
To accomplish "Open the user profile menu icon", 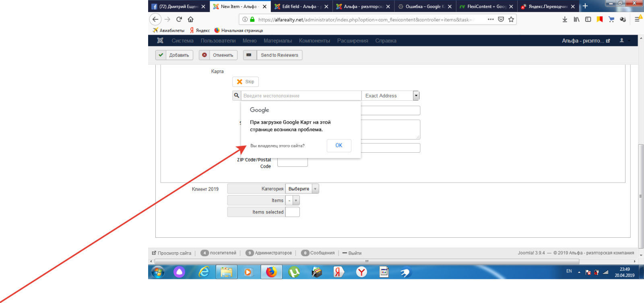I will (622, 41).
